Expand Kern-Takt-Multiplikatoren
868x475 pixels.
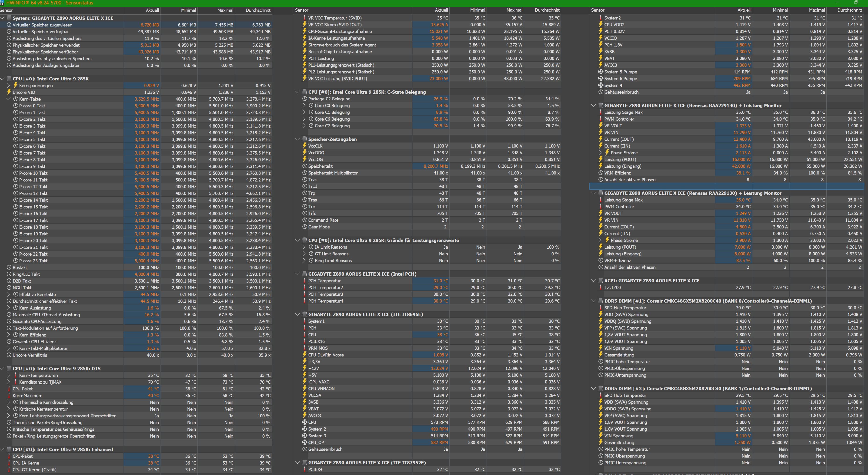9,348
